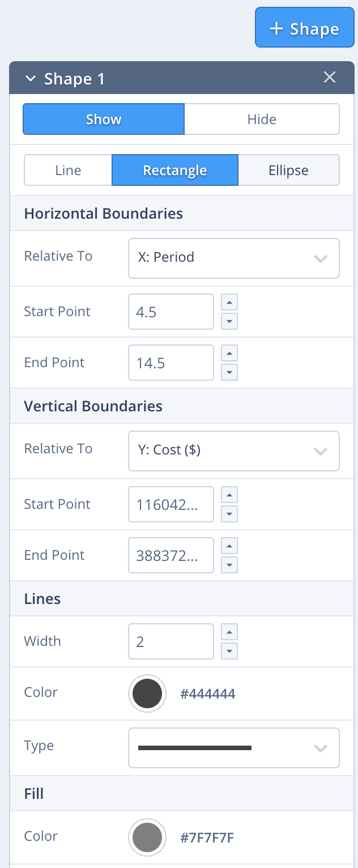Switch shape type to Line
Viewport: 358px width, 868px height.
(x=68, y=170)
